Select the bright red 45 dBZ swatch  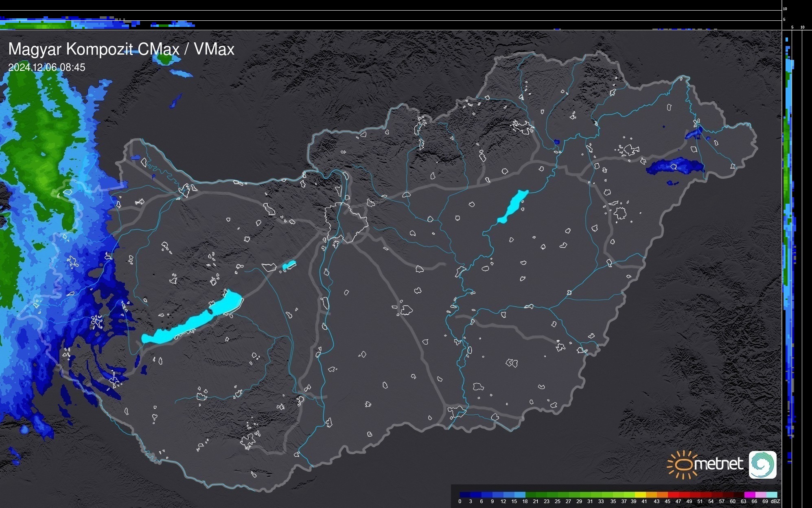672,495
